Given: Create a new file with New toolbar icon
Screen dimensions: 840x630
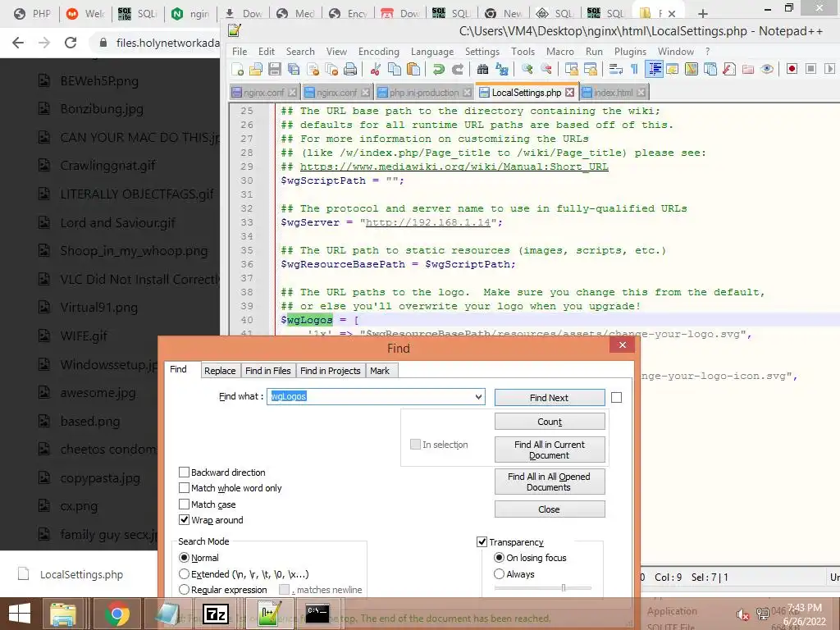Looking at the screenshot, I should click(238, 69).
